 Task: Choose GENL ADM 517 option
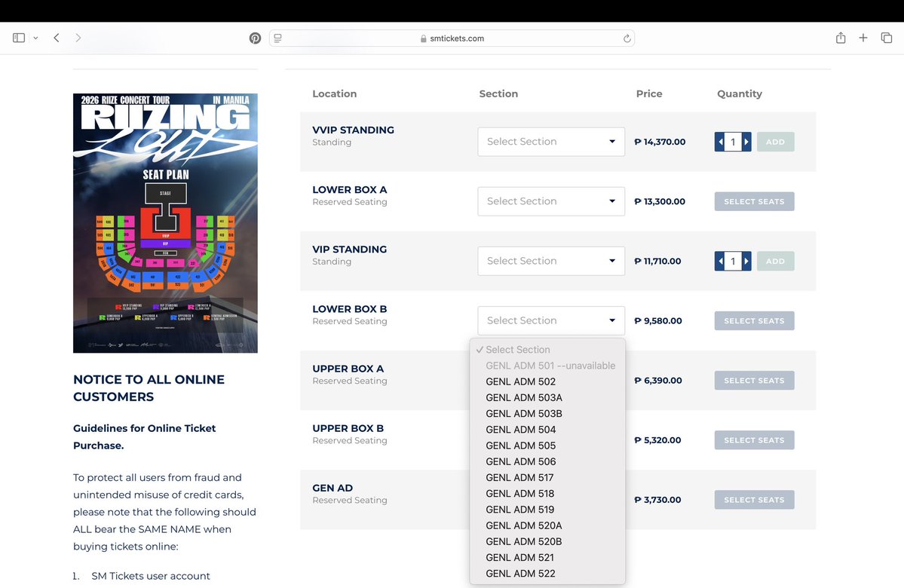547,477
